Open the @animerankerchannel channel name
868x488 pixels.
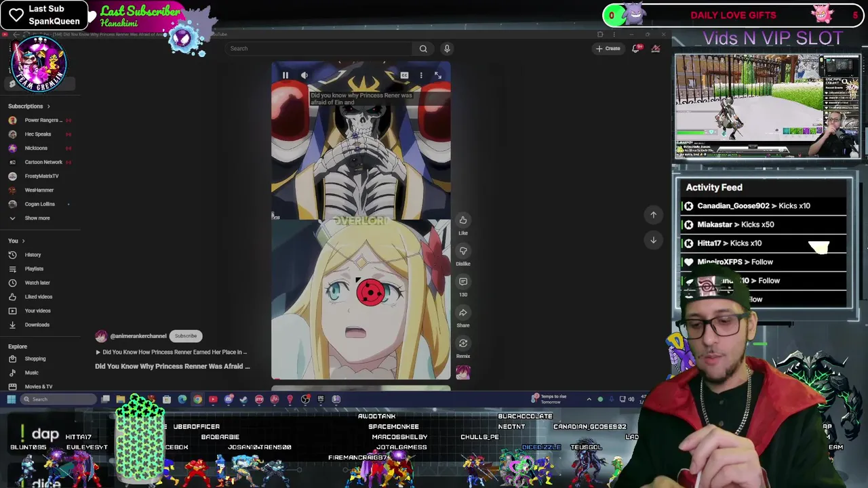click(138, 336)
